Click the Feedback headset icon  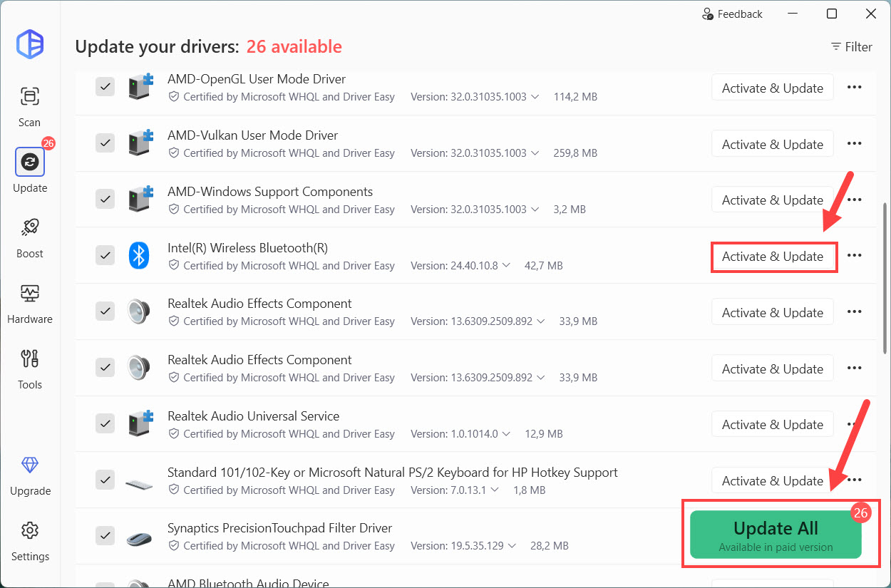pyautogui.click(x=708, y=14)
